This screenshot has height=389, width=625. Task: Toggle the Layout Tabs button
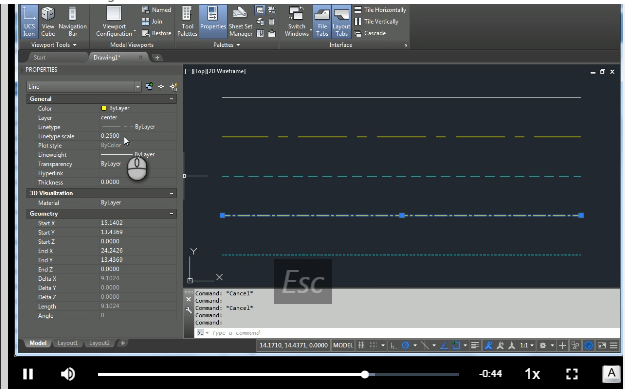coord(341,22)
